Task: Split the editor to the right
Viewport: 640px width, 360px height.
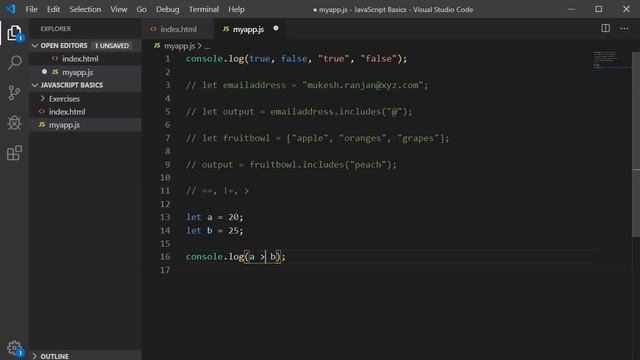Action: (x=605, y=28)
